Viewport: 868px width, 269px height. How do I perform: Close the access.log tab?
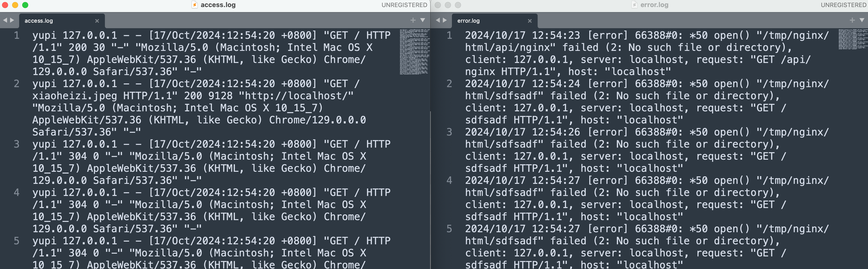[x=97, y=21]
